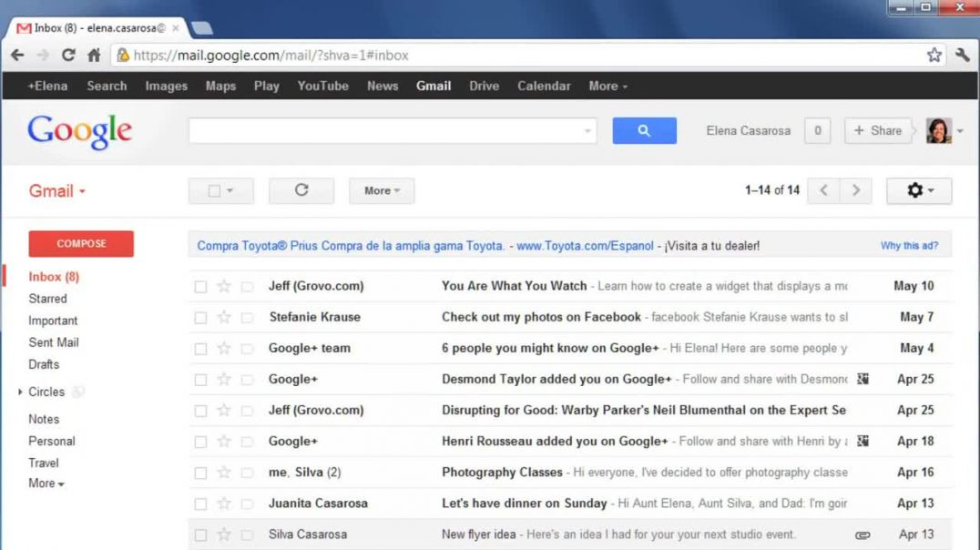Open the More actions dropdown in toolbar
Image resolution: width=980 pixels, height=550 pixels.
coord(382,190)
